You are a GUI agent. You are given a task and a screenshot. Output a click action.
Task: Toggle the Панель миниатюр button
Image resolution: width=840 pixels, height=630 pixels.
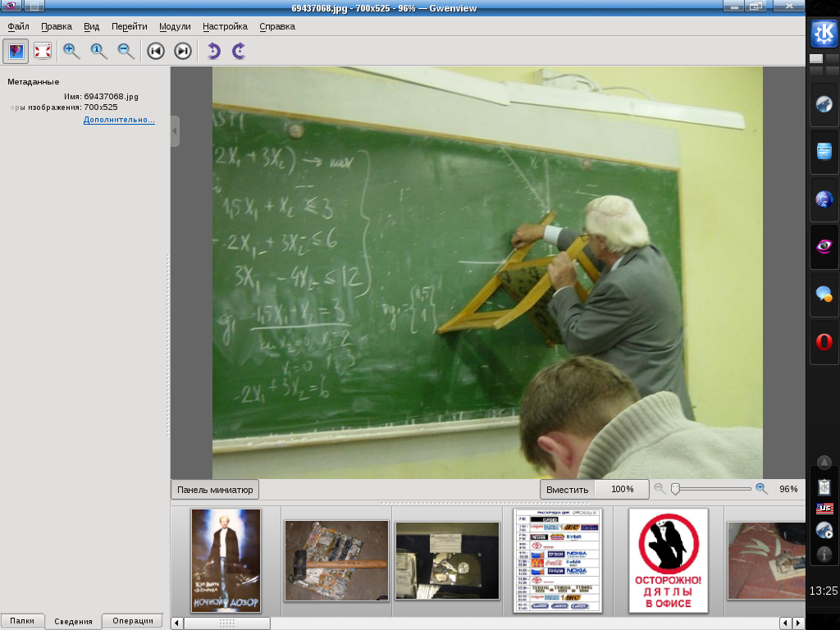coord(215,490)
